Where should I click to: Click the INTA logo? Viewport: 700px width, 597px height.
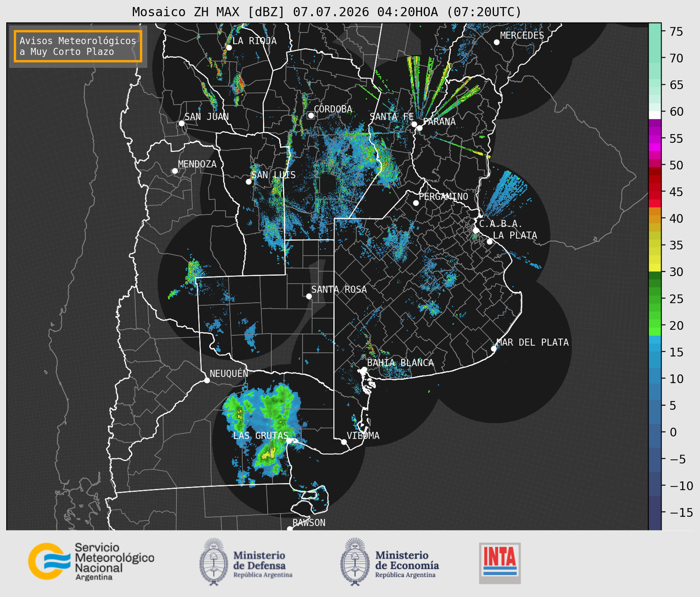[500, 563]
